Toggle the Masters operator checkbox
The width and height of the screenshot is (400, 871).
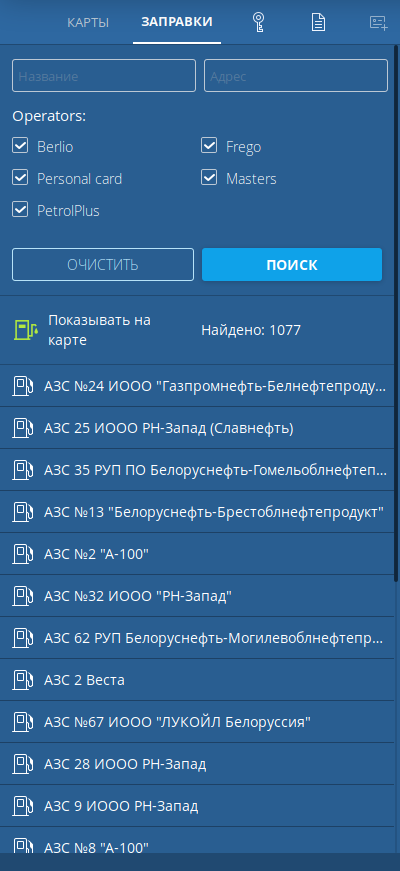(209, 178)
